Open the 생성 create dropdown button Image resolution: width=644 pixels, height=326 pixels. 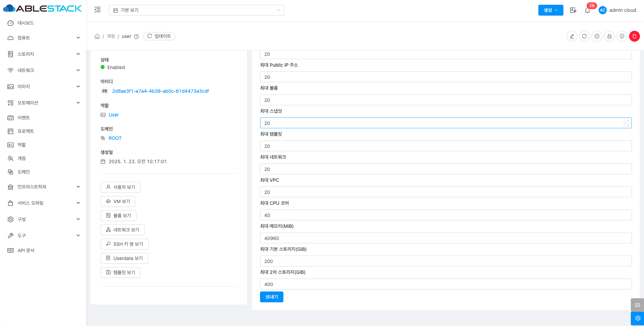[x=551, y=10]
